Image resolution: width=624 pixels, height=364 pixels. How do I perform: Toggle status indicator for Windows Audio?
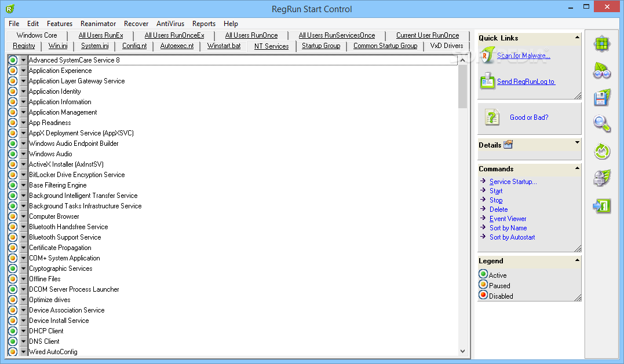pos(13,154)
